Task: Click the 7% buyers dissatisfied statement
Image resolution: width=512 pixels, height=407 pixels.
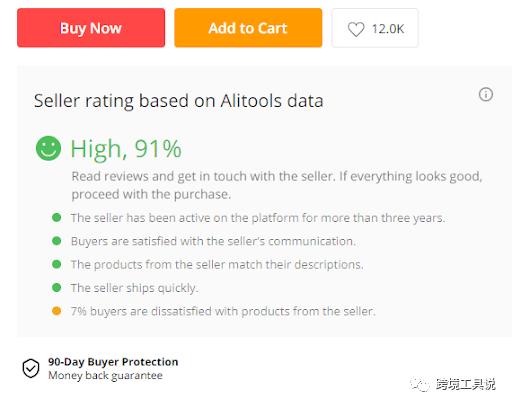Action: tap(223, 311)
